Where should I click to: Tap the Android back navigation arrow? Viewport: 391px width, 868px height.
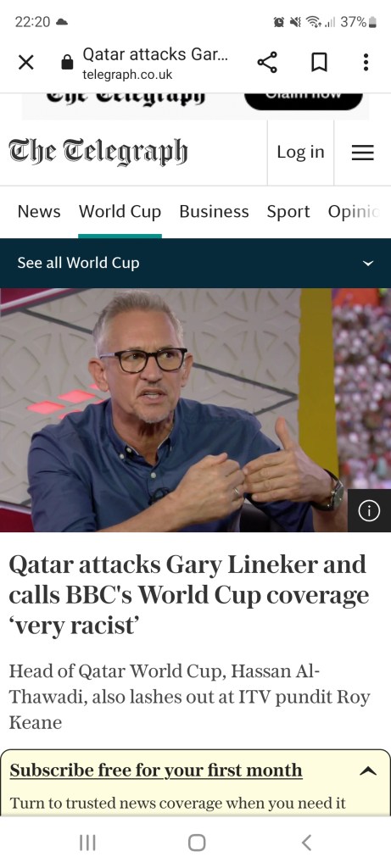(x=306, y=843)
